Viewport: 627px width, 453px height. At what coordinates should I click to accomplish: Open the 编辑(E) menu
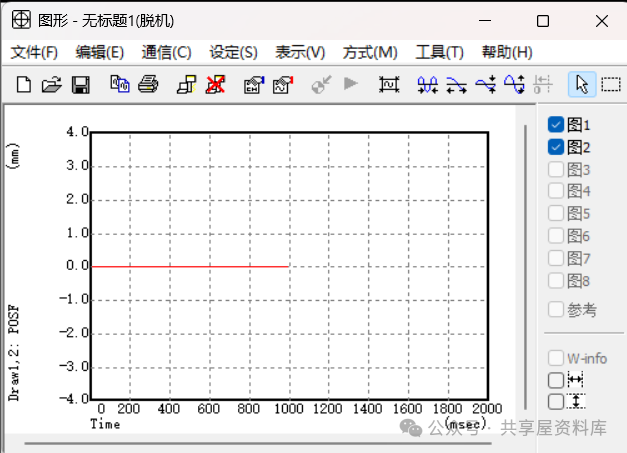[100, 52]
